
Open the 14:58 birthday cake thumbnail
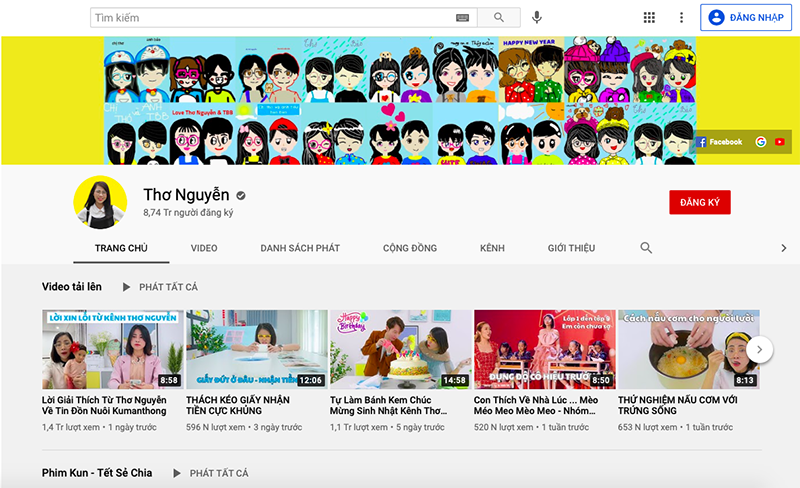401,350
